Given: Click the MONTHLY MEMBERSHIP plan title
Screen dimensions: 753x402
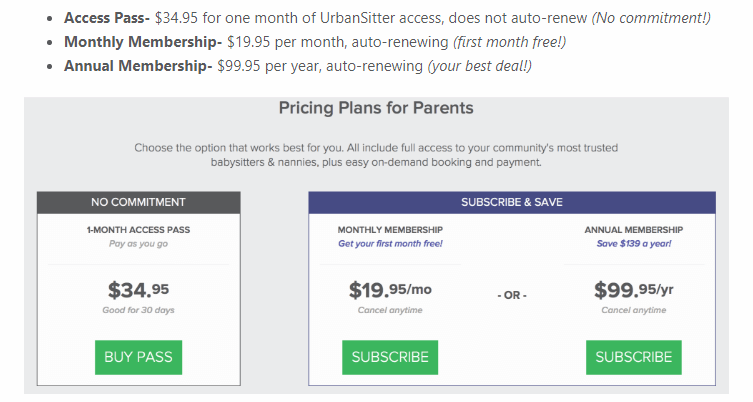Looking at the screenshot, I should pyautogui.click(x=390, y=230).
